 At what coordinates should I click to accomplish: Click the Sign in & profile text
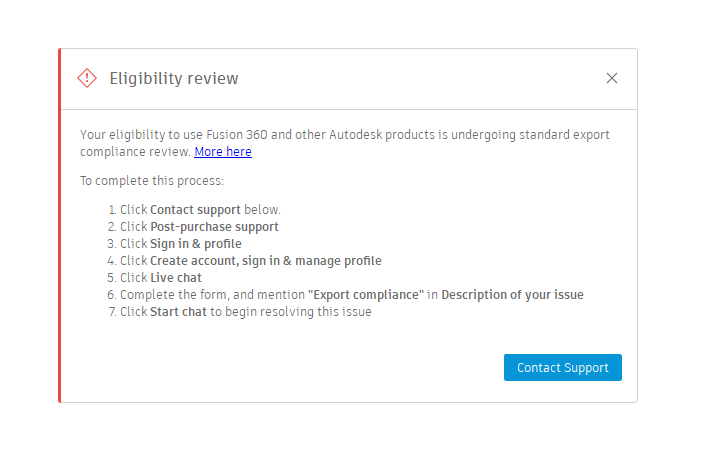[x=195, y=244]
